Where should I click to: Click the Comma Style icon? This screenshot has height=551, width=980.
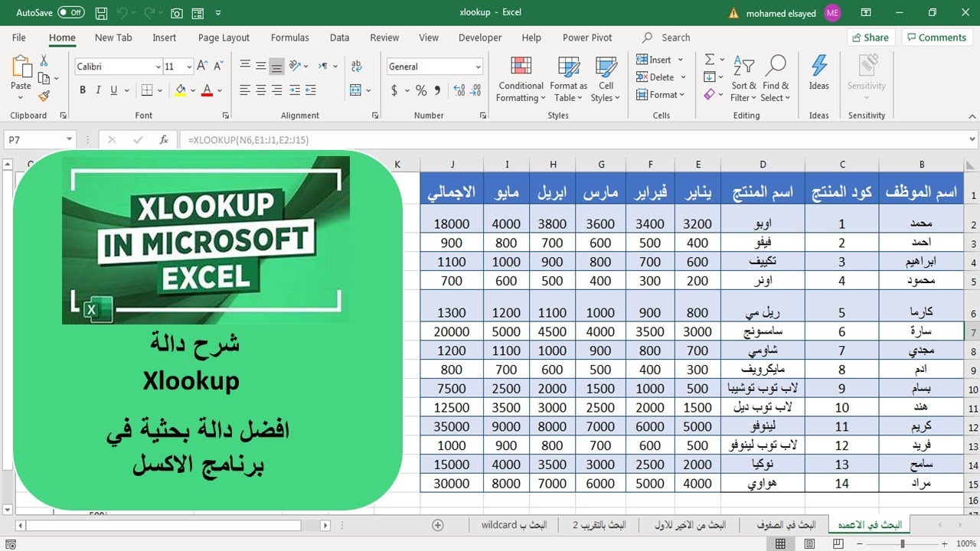(437, 90)
